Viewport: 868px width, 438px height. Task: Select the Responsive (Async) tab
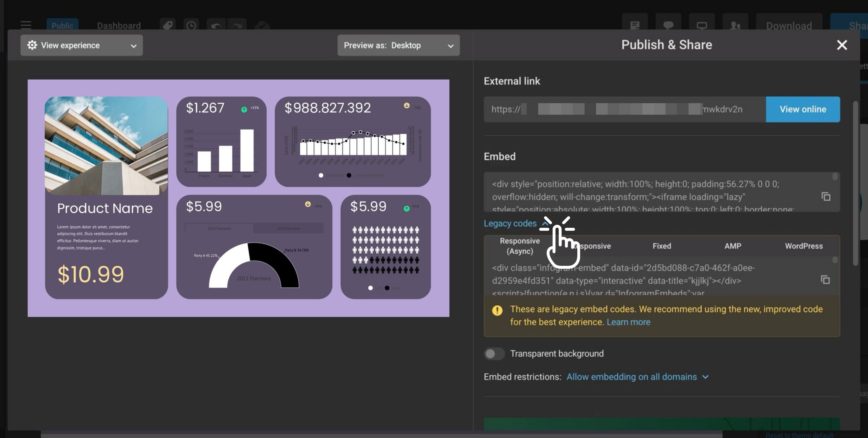520,246
